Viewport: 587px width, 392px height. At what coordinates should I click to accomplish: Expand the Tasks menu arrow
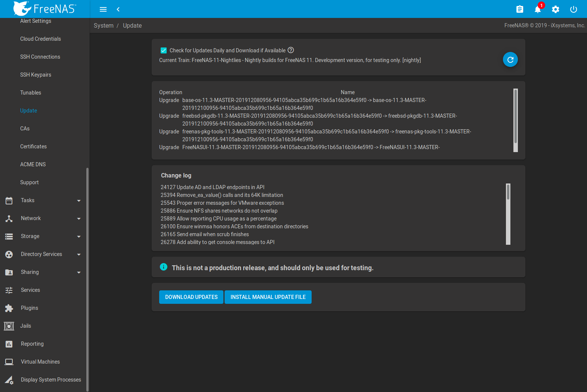tap(79, 201)
